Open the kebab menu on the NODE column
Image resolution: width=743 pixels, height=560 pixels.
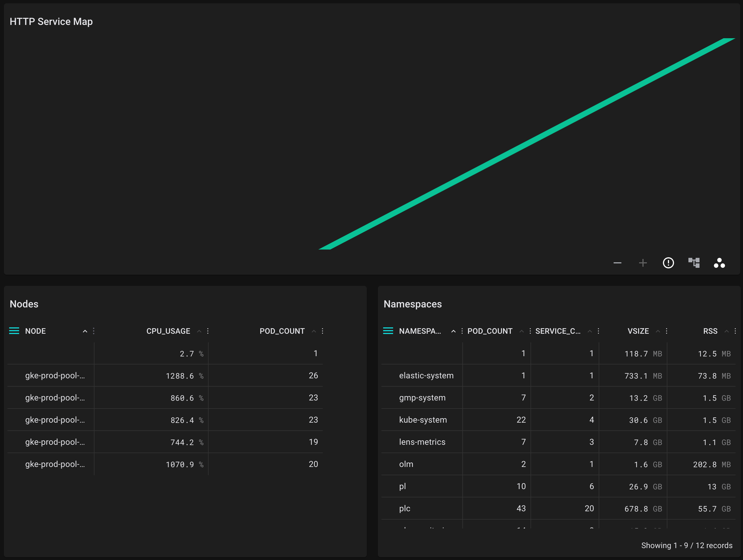pos(93,331)
